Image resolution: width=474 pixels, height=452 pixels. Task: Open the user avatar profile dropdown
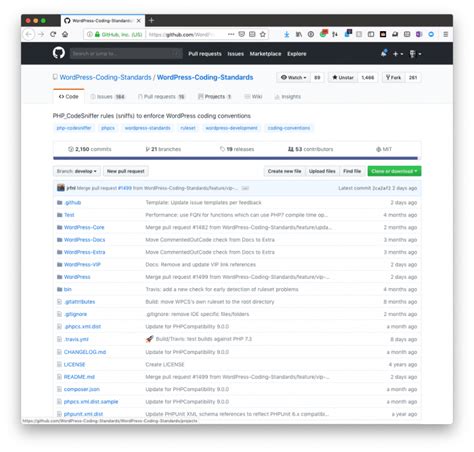pyautogui.click(x=415, y=54)
